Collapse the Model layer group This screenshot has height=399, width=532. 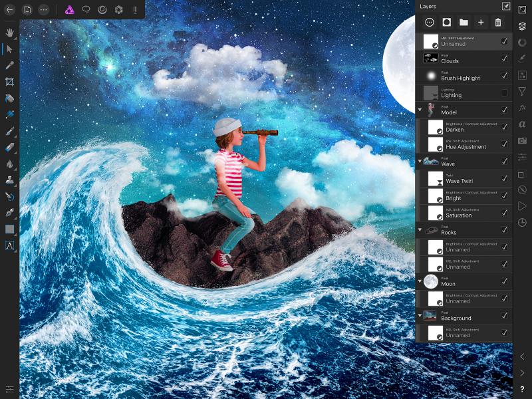pos(420,110)
